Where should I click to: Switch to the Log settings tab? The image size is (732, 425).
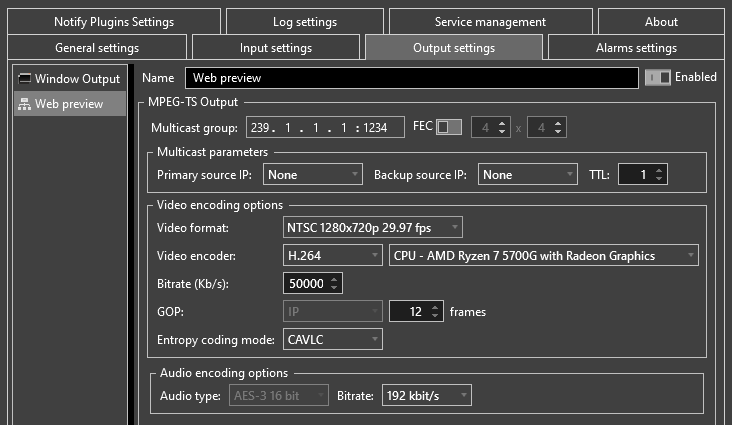pyautogui.click(x=305, y=21)
